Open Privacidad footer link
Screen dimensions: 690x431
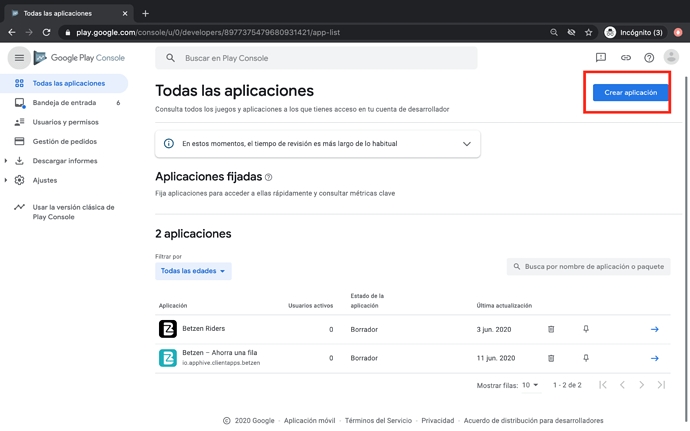coord(437,420)
